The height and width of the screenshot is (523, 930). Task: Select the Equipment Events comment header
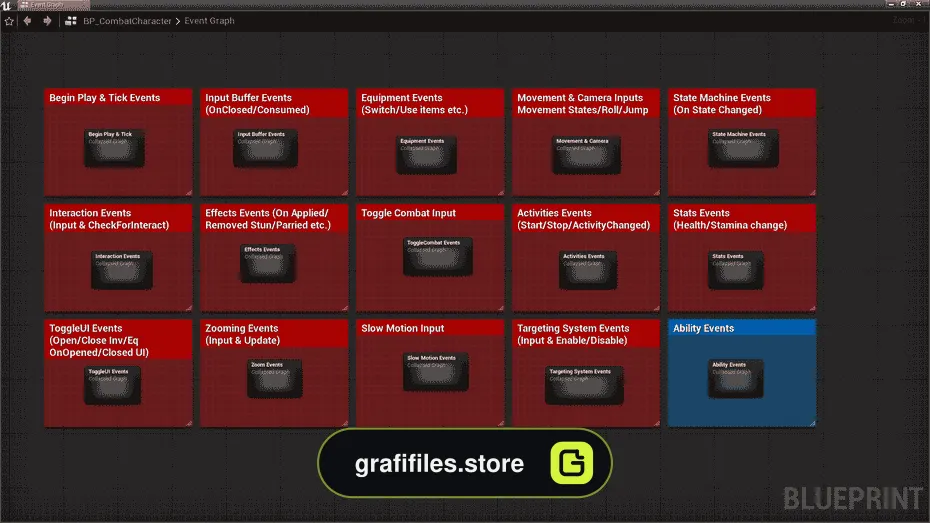click(x=430, y=104)
